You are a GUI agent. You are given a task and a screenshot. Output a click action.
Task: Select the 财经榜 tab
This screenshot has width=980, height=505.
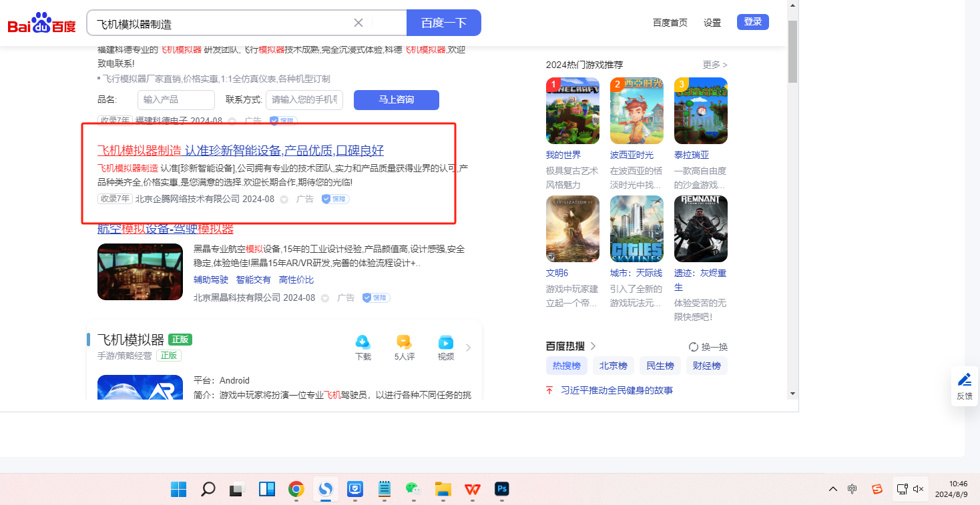[x=707, y=366]
